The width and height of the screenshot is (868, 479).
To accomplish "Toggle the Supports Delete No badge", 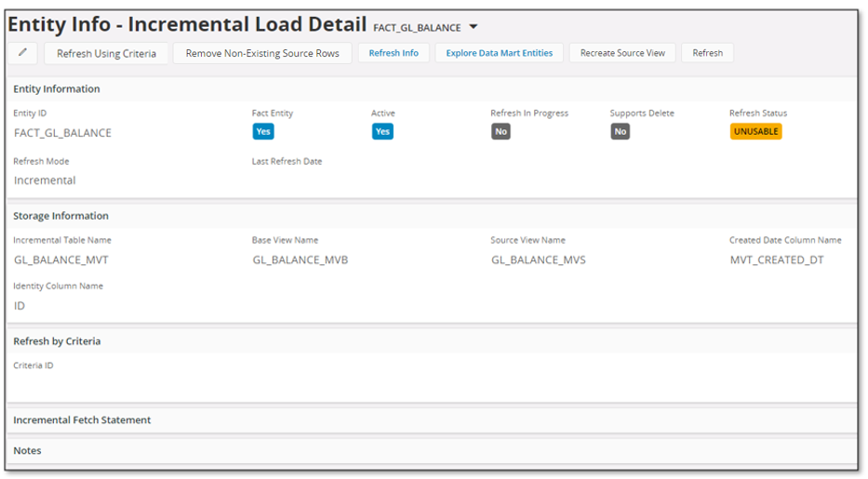I will tap(621, 132).
